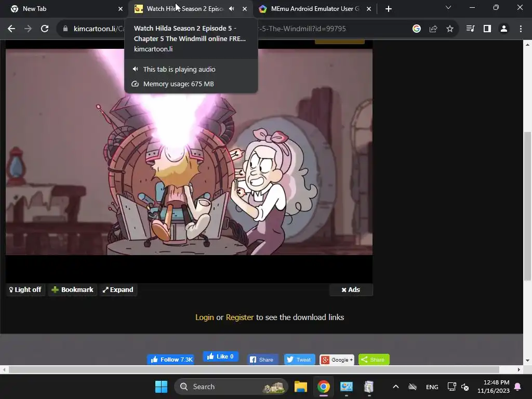Viewport: 532px width, 399px height.
Task: Expand the video player
Action: pyautogui.click(x=118, y=290)
